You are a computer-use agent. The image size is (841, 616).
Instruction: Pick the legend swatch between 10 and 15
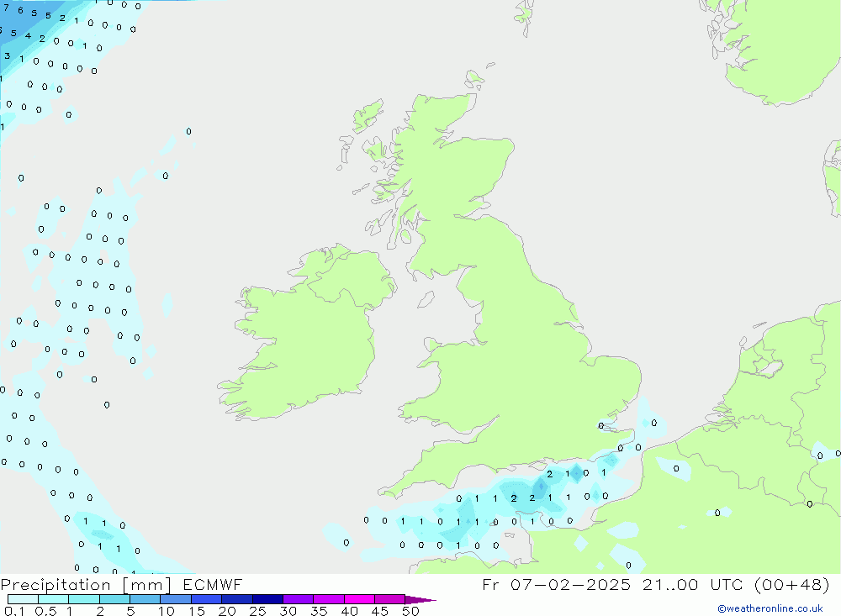176,599
